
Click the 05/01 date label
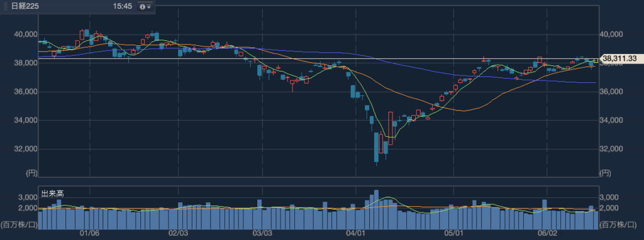pyautogui.click(x=453, y=233)
